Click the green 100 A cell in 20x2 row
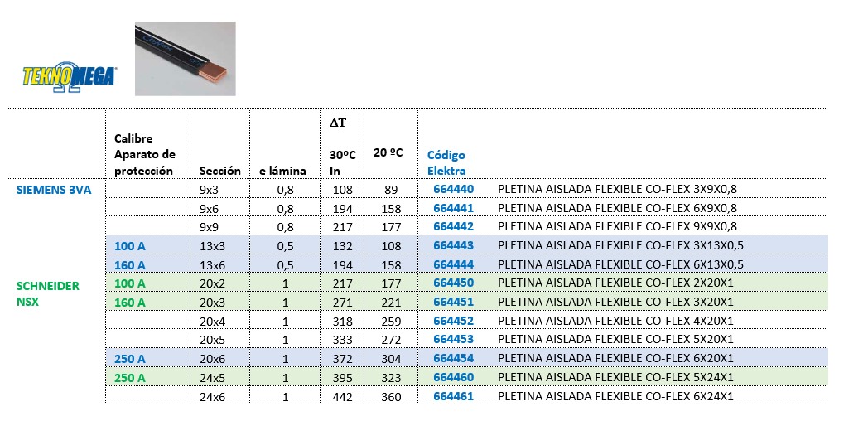Viewport: 868px width, 426px height. tap(129, 283)
